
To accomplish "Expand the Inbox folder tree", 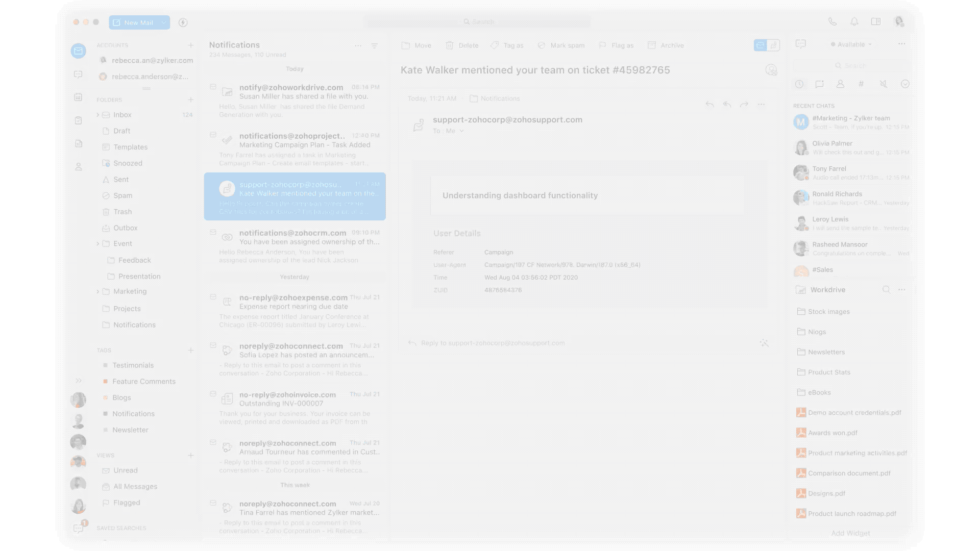I will point(98,115).
